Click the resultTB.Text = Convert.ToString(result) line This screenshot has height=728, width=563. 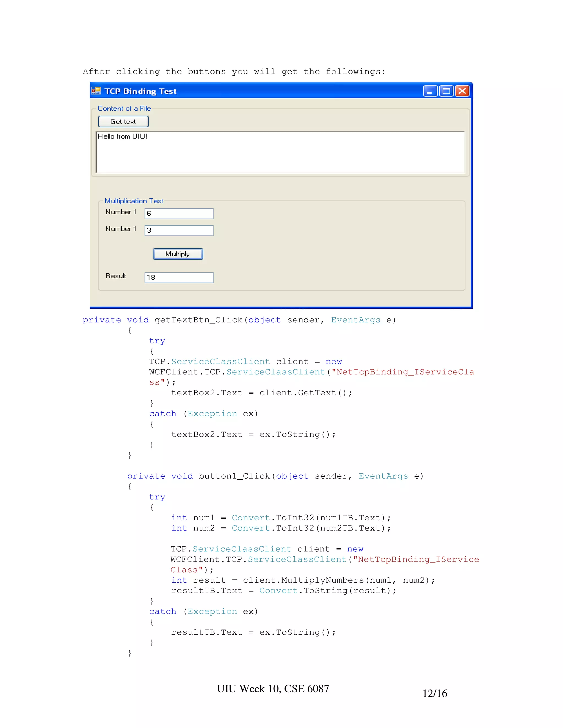click(x=284, y=591)
